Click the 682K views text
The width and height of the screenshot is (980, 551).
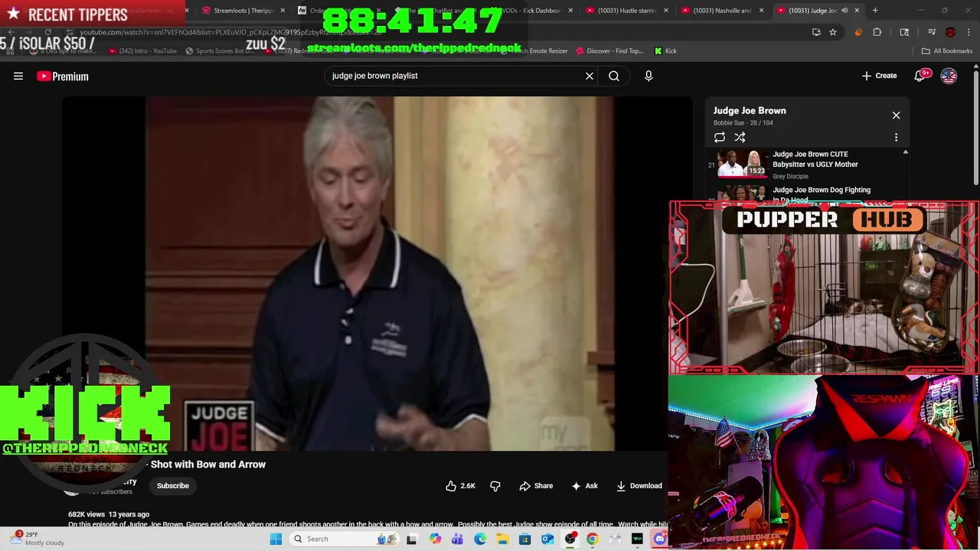87,514
